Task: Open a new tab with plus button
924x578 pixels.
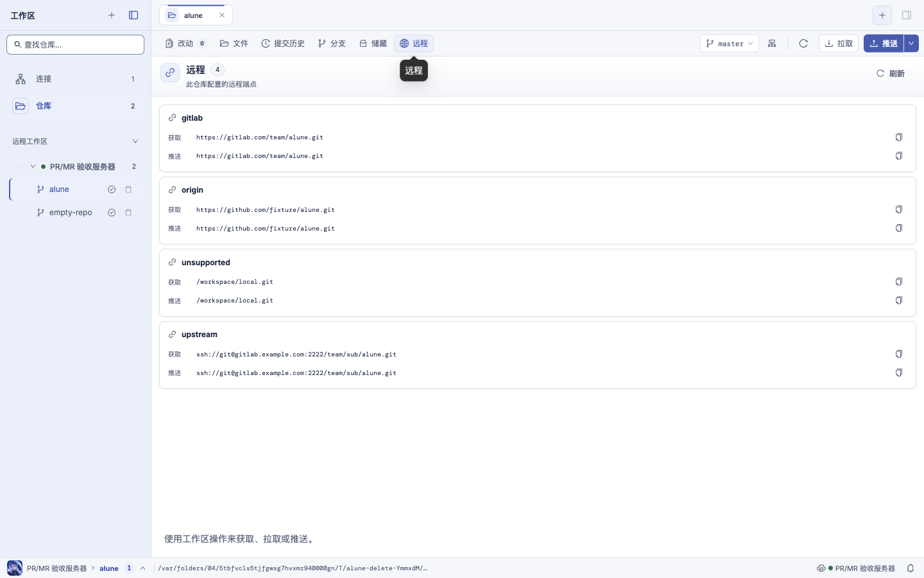Action: 882,15
